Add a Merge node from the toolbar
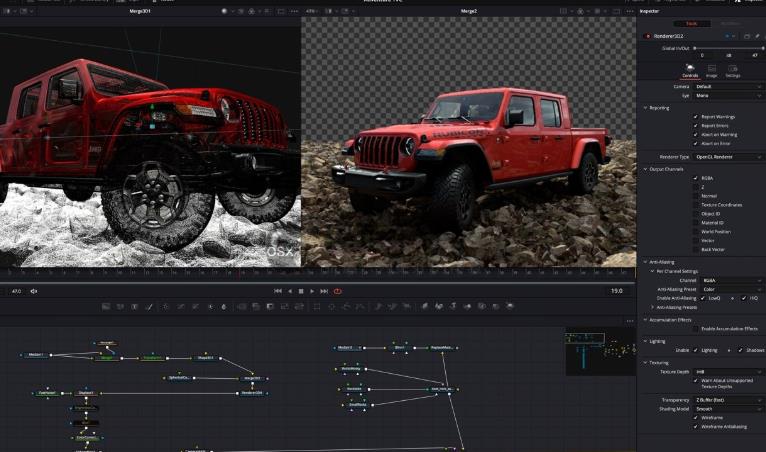Viewport: 766px width, 452px height. [242, 306]
